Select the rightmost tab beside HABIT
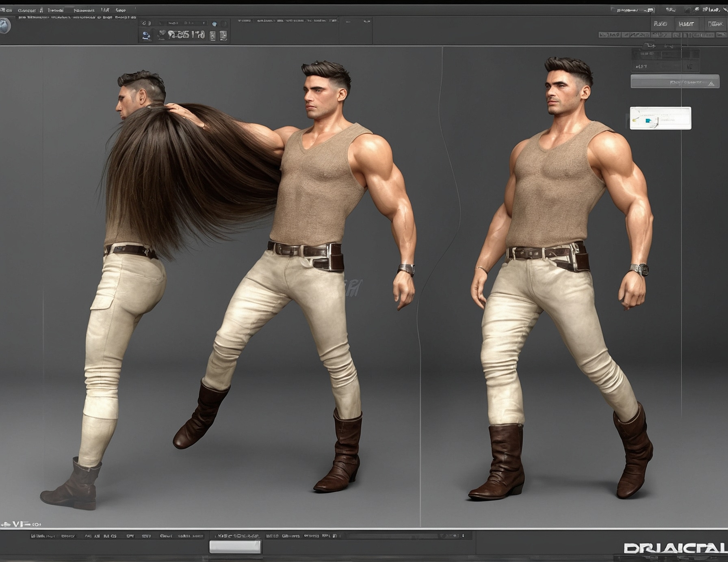 point(715,24)
